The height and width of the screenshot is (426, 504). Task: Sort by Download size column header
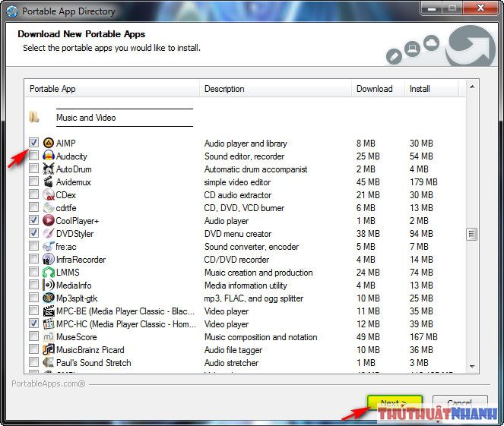click(x=378, y=89)
